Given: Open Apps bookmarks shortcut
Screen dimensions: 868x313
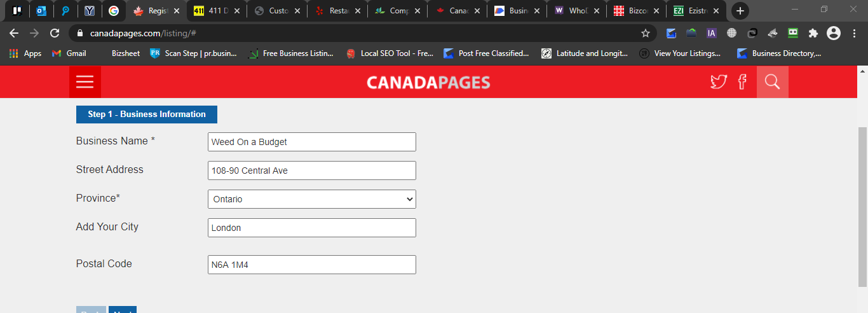Looking at the screenshot, I should (25, 53).
